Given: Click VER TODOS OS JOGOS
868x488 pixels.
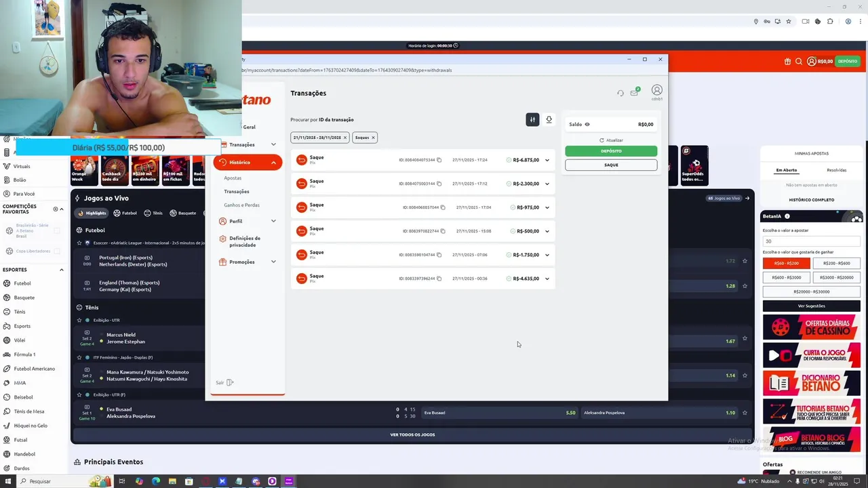Looking at the screenshot, I should coord(412,434).
